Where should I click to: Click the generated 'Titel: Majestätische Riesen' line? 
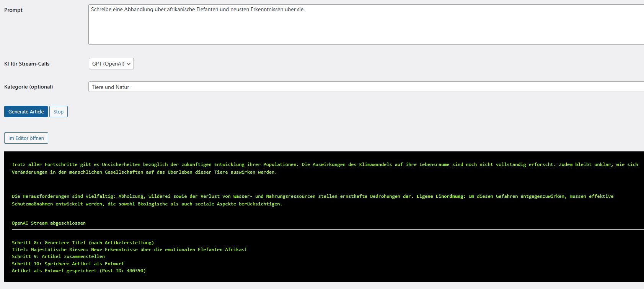coord(129,250)
